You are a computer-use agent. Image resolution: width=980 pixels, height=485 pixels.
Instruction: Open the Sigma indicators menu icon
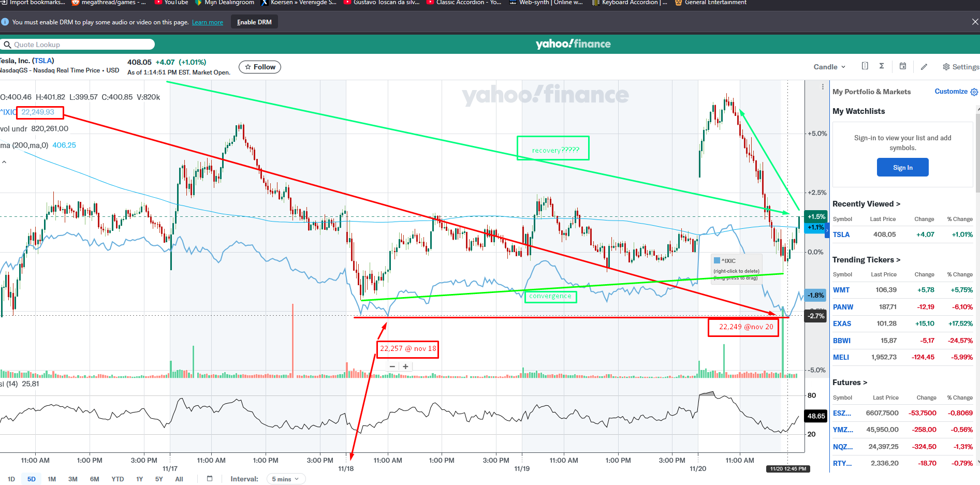click(x=882, y=66)
